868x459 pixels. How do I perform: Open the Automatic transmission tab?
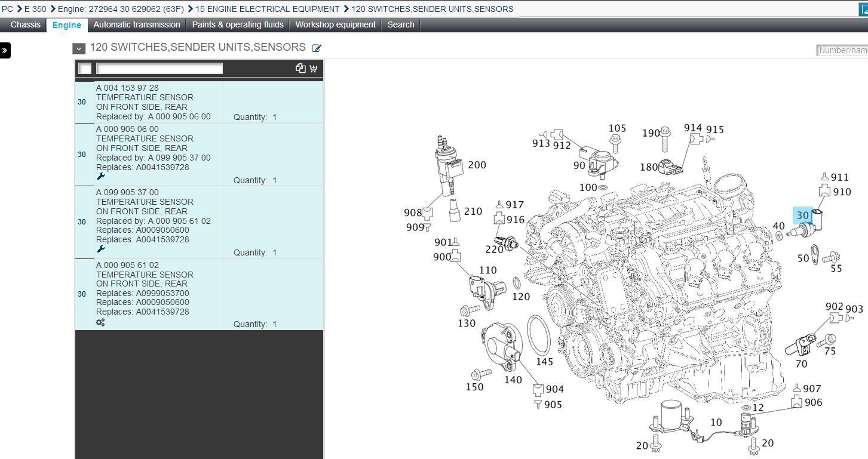pyautogui.click(x=137, y=24)
